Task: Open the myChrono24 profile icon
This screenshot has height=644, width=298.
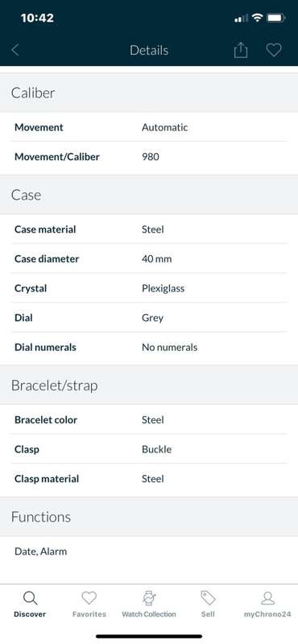Action: pos(267,598)
